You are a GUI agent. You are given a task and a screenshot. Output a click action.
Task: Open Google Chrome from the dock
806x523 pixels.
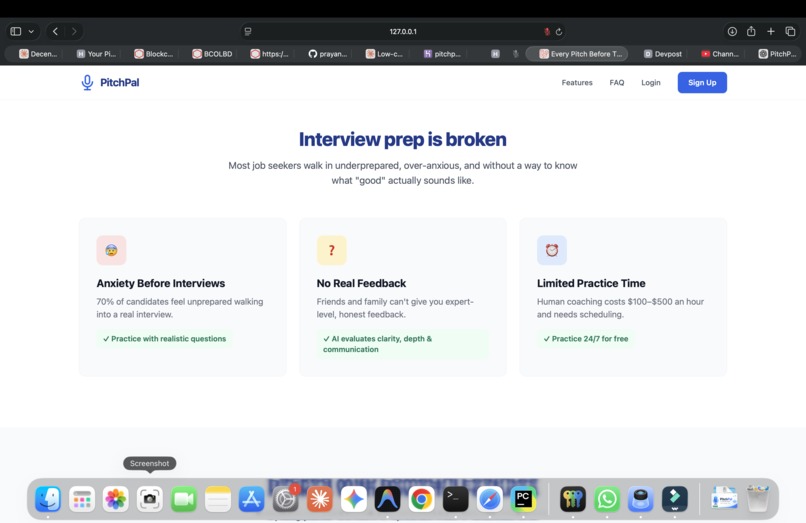pyautogui.click(x=422, y=499)
